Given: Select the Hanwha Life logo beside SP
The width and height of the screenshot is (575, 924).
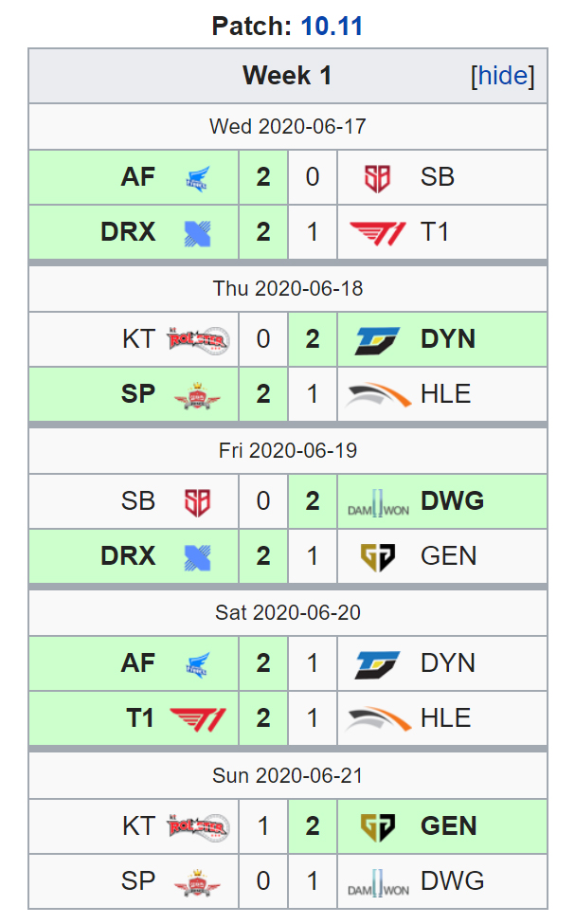Looking at the screenshot, I should [378, 395].
